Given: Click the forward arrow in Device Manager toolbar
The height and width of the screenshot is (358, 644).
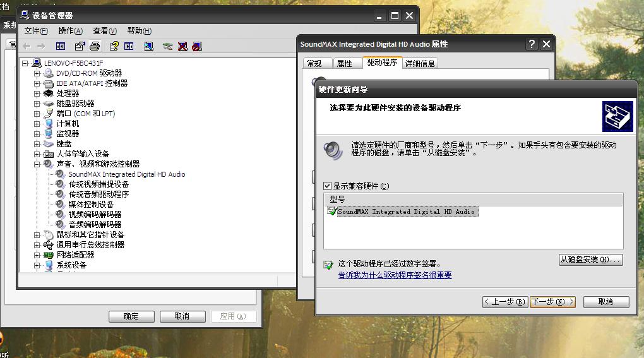Looking at the screenshot, I should [41, 46].
